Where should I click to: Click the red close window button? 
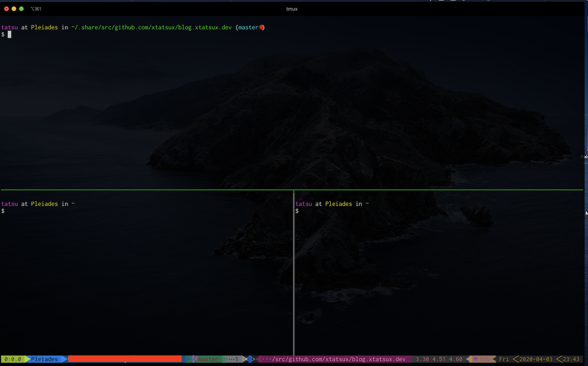[6, 9]
